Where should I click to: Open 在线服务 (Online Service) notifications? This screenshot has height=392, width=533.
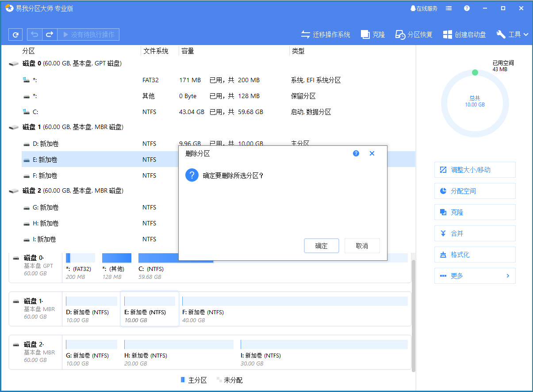tap(423, 8)
